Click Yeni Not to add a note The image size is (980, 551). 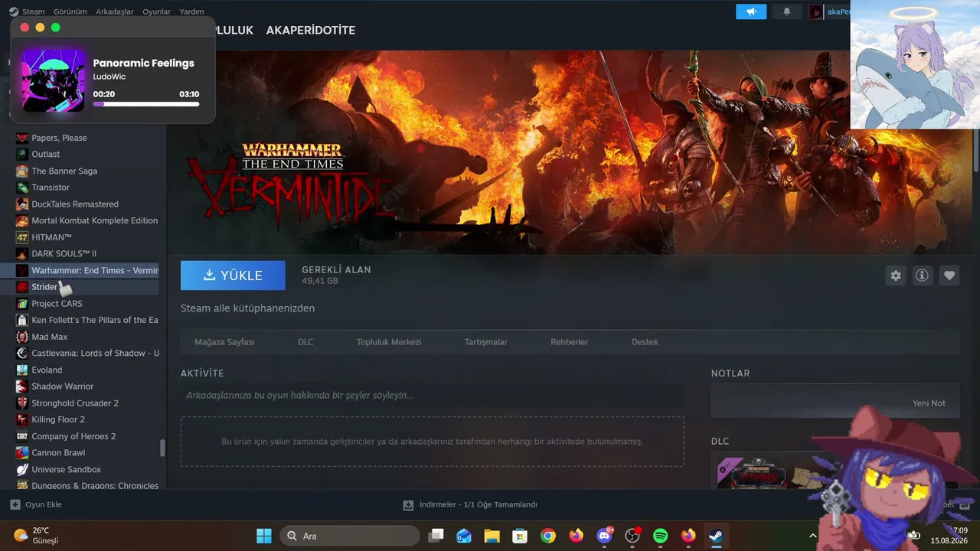(x=929, y=403)
